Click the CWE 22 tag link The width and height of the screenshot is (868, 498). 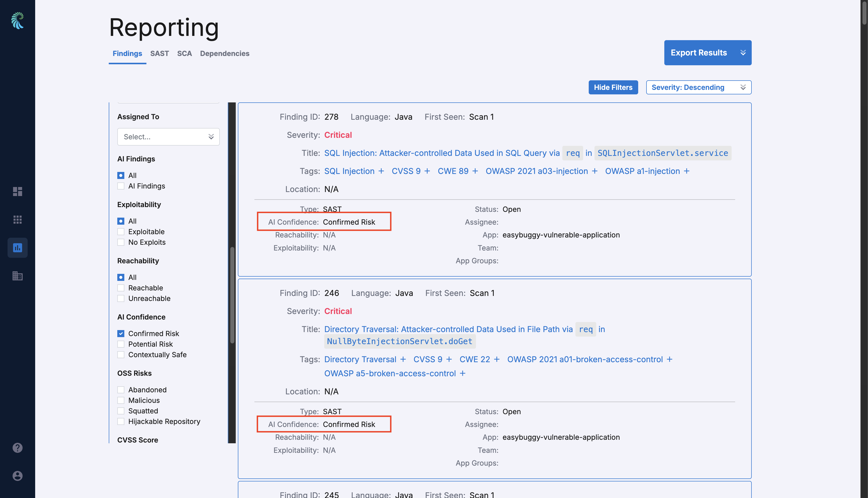[x=475, y=359]
